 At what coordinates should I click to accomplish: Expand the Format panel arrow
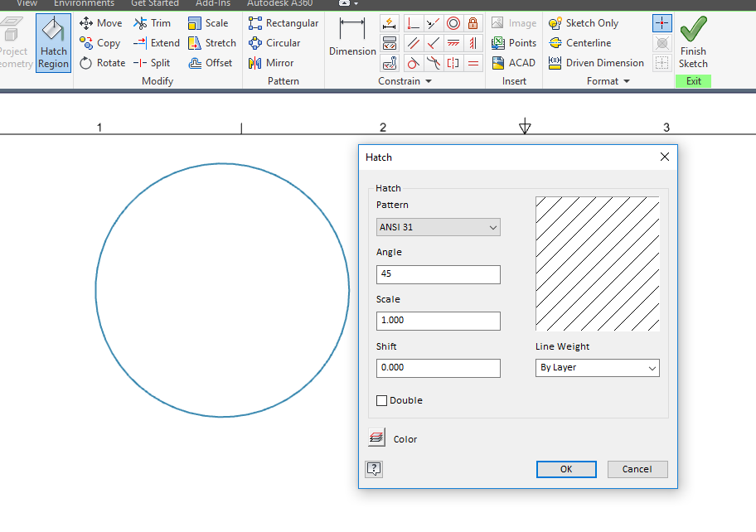point(627,81)
